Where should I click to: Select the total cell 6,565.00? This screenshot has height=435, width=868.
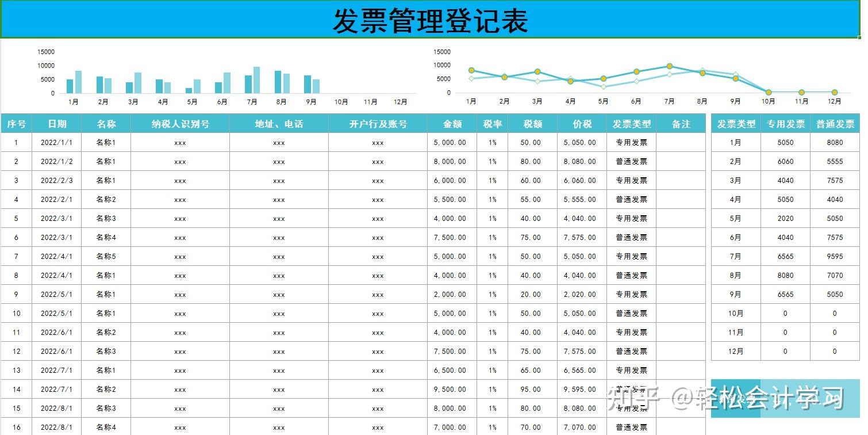coord(582,371)
